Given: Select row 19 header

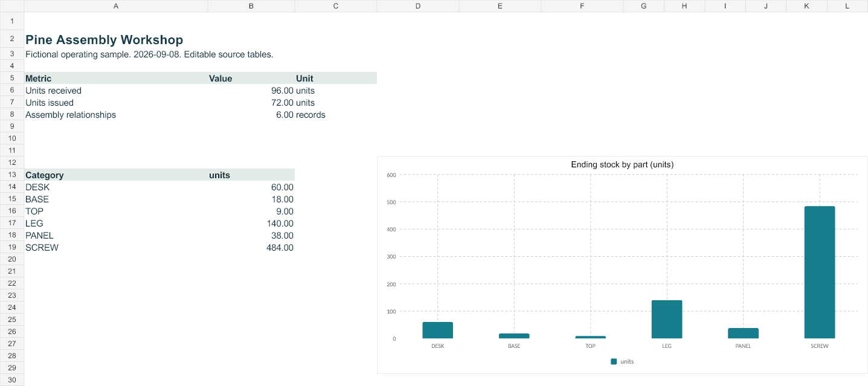Looking at the screenshot, I should tap(12, 247).
